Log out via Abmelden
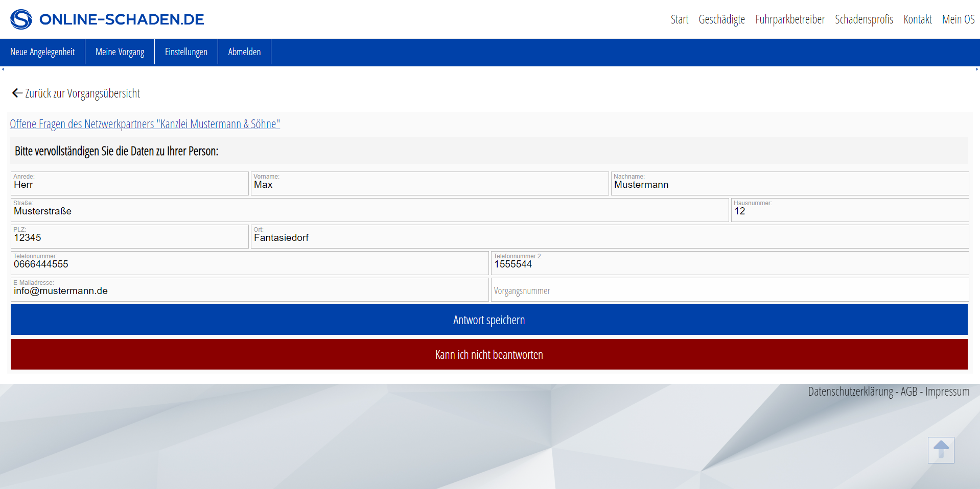Viewport: 980px width, 489px height. [244, 52]
